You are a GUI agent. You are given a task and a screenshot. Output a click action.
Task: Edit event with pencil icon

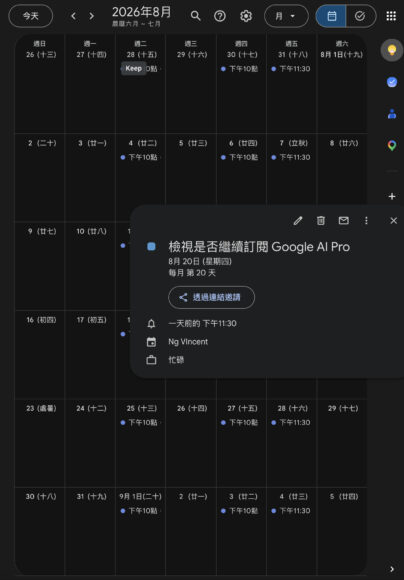tap(297, 221)
